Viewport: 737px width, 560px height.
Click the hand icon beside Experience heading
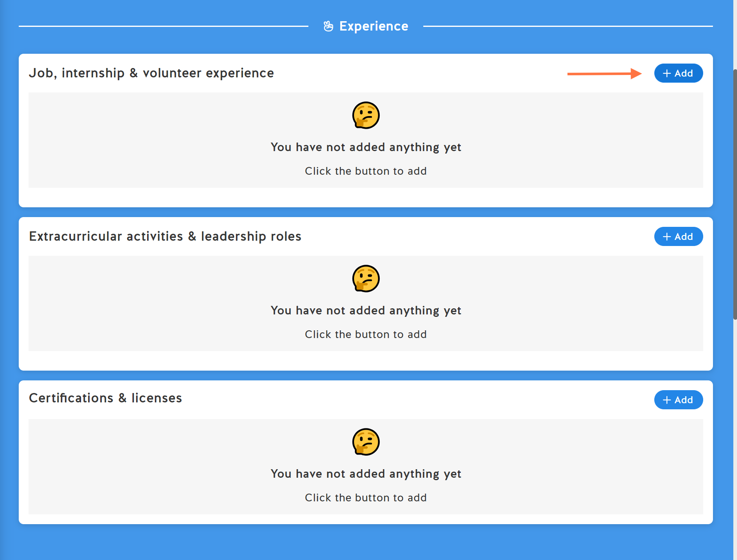pos(328,26)
